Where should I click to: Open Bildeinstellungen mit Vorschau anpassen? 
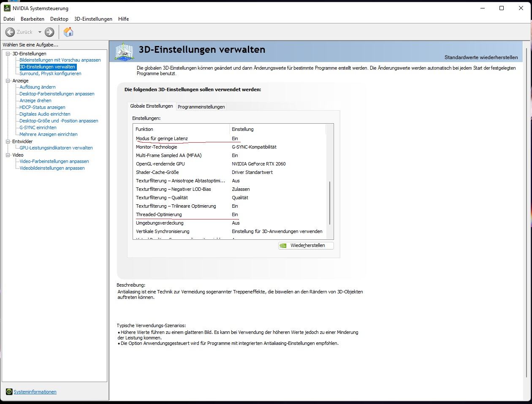60,60
